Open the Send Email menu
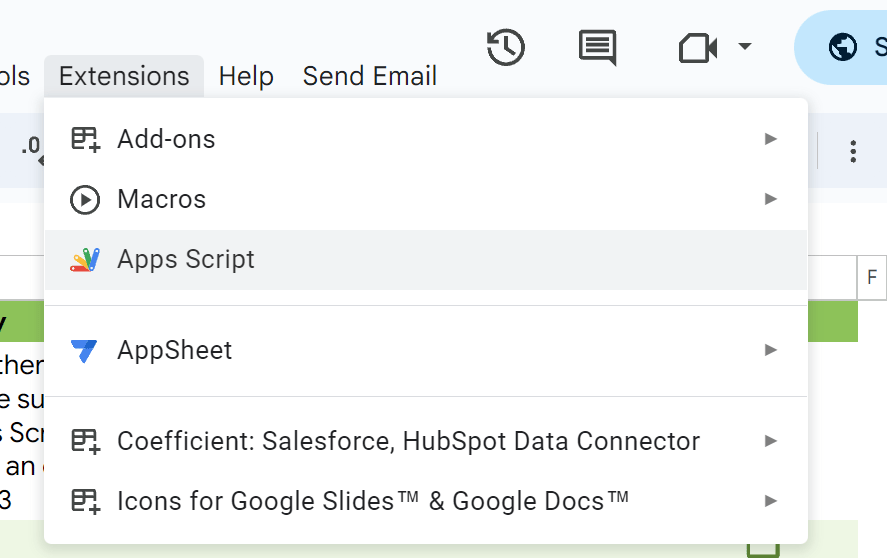The height and width of the screenshot is (558, 887). pyautogui.click(x=369, y=76)
